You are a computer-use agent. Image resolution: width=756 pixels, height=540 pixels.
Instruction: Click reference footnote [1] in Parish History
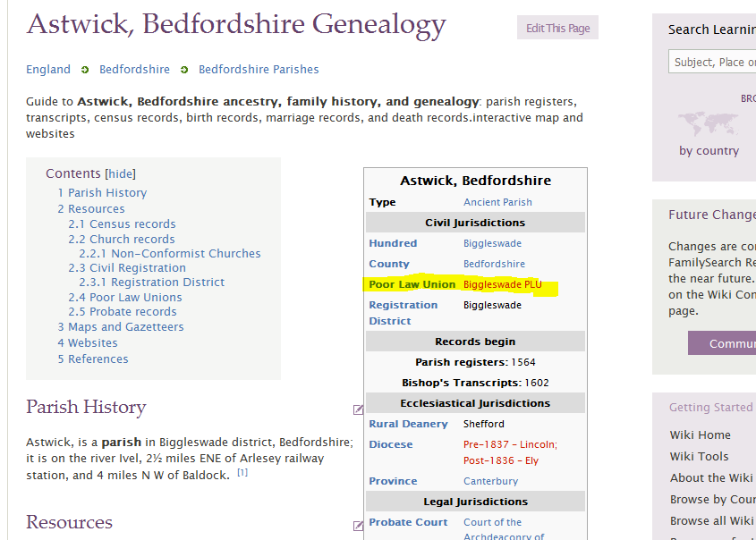click(242, 473)
